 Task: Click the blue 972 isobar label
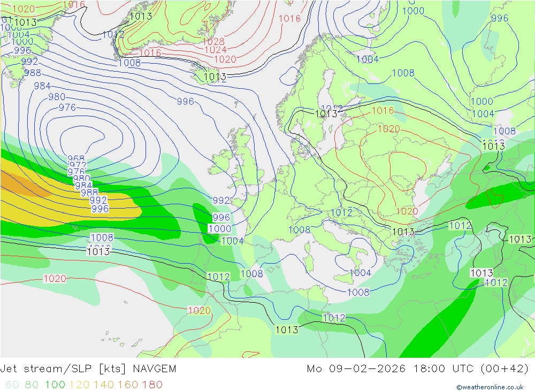pyautogui.click(x=78, y=165)
